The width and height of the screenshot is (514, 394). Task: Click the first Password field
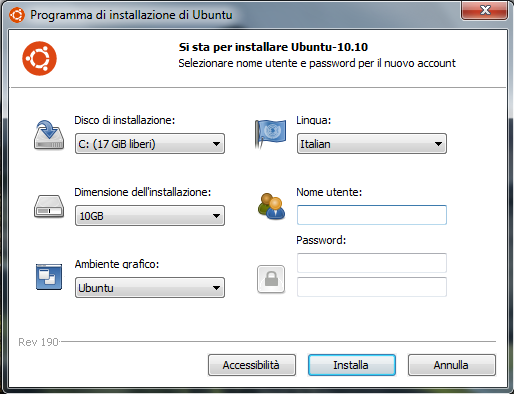tap(372, 263)
